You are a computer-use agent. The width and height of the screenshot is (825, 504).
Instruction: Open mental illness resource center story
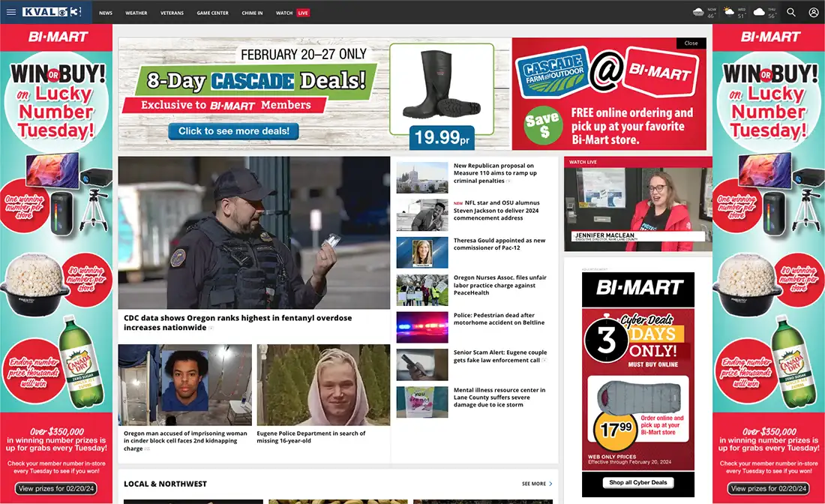click(499, 397)
